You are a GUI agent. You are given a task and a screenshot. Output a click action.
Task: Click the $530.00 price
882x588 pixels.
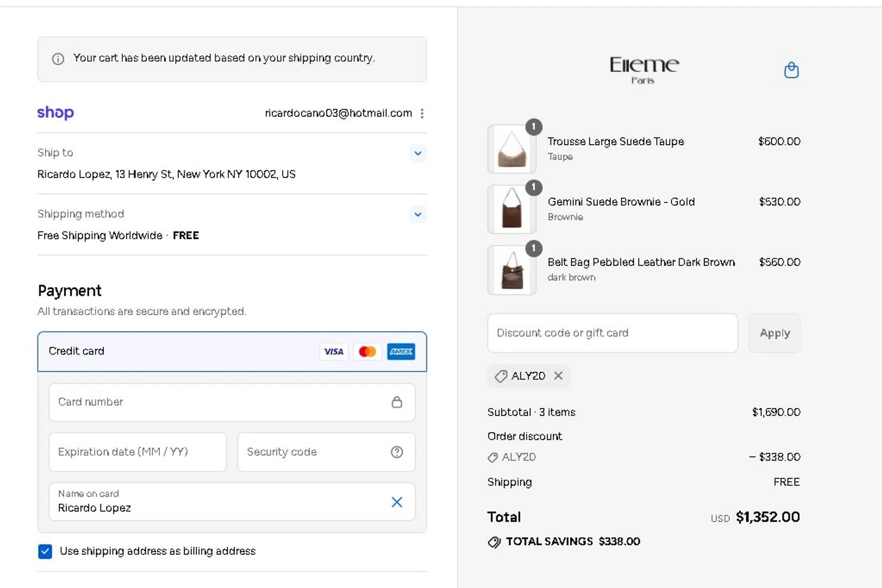point(780,202)
